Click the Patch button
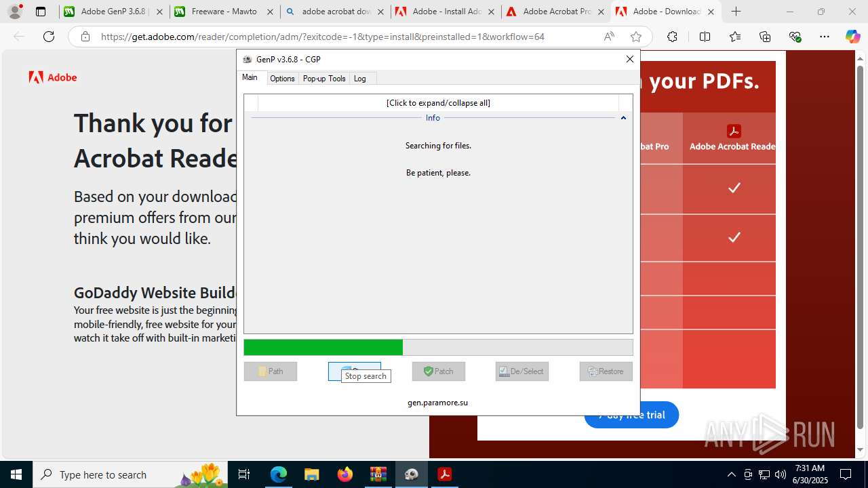Viewport: 868px width, 488px height. tap(439, 371)
